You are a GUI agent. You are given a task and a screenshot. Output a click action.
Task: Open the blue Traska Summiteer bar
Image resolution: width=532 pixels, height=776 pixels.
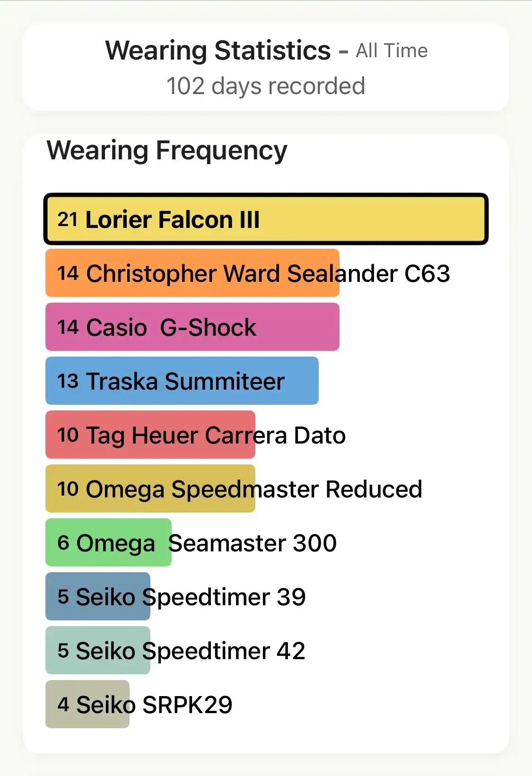tap(182, 381)
